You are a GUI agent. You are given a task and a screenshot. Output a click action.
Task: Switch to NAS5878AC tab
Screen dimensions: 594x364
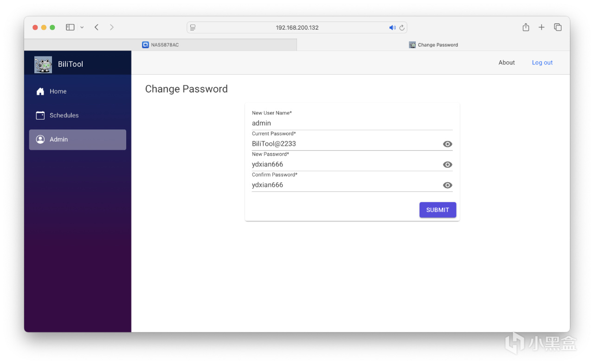pos(160,45)
